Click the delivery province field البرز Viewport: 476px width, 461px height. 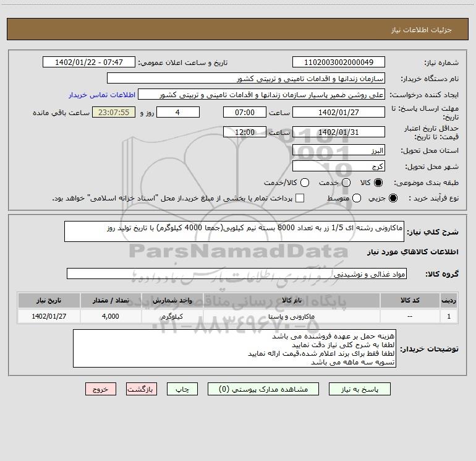(x=339, y=150)
